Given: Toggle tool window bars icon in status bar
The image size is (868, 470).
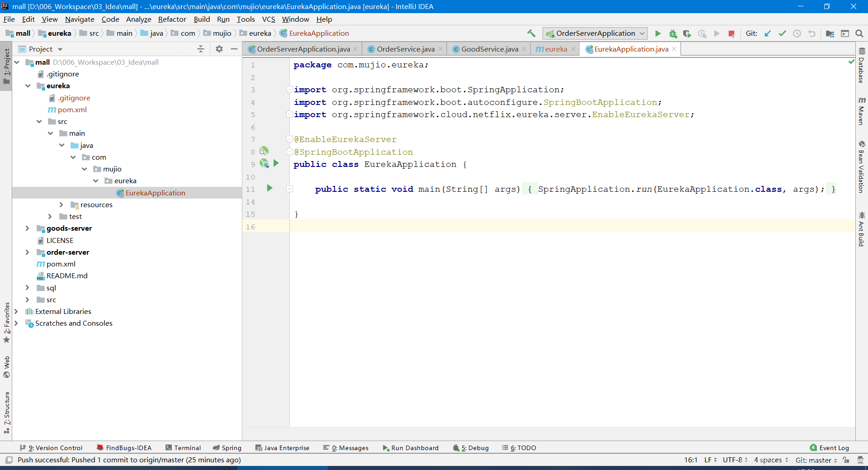Looking at the screenshot, I should pos(9,460).
